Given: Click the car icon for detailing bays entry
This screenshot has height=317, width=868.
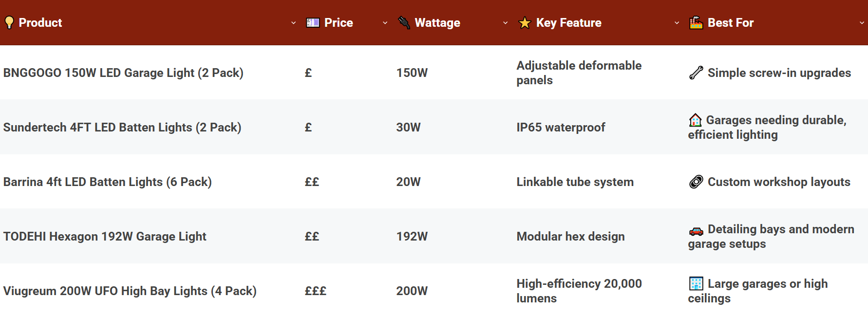Looking at the screenshot, I should (x=696, y=232).
